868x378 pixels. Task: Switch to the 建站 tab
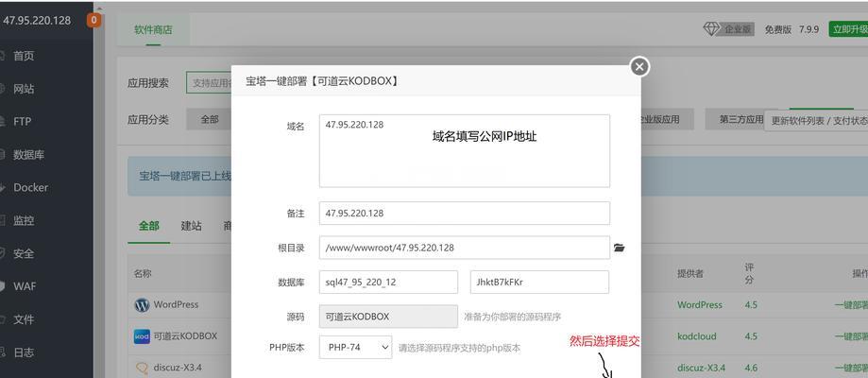tap(191, 226)
